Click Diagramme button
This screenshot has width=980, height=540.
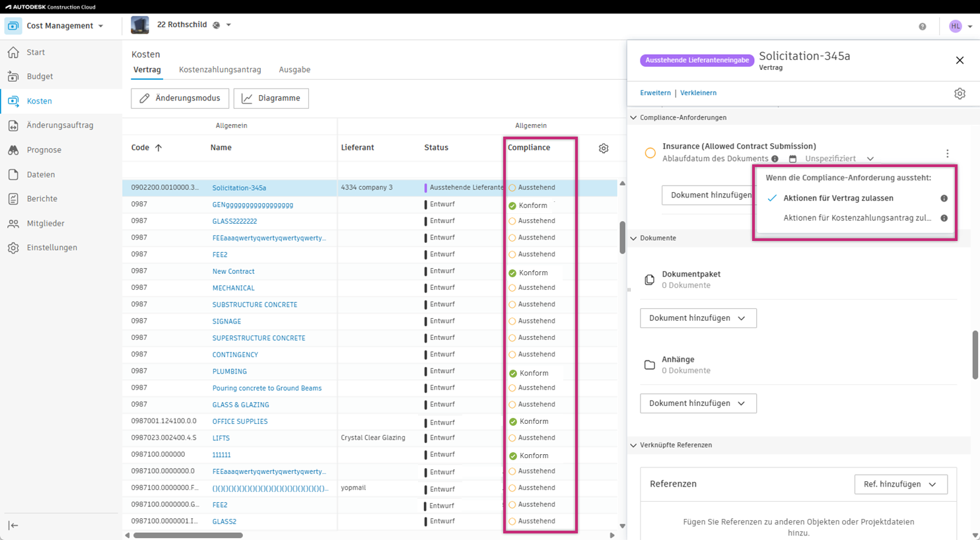271,98
